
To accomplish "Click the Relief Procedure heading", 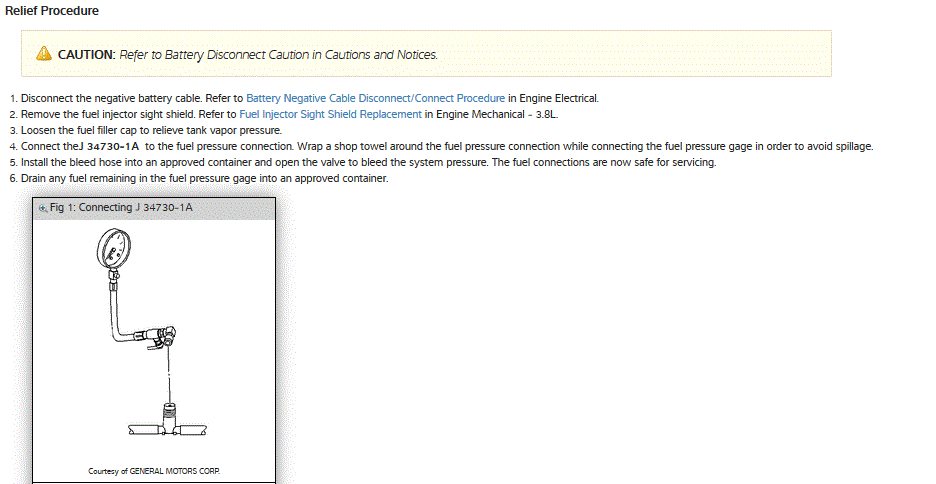I will coord(52,11).
